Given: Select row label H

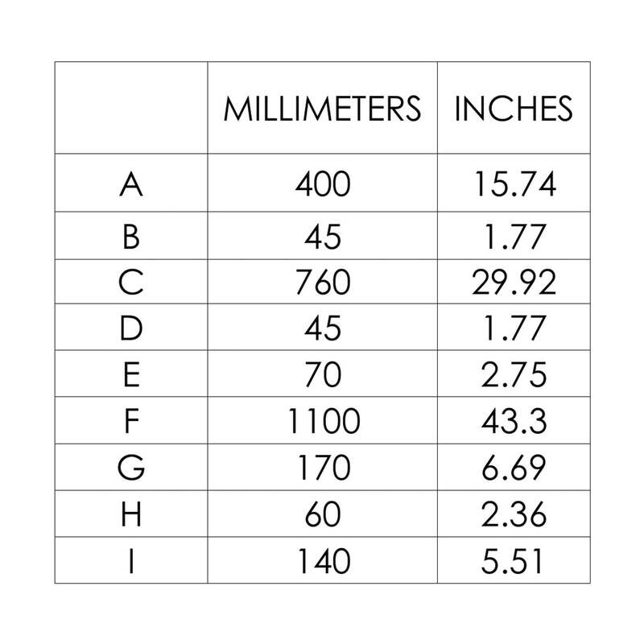Looking at the screenshot, I should point(131,514).
